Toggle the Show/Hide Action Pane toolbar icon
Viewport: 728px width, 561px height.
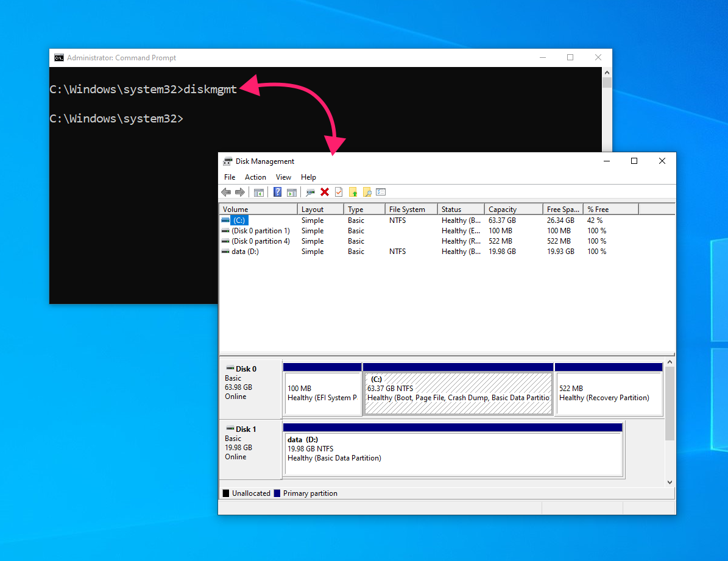pyautogui.click(x=292, y=192)
